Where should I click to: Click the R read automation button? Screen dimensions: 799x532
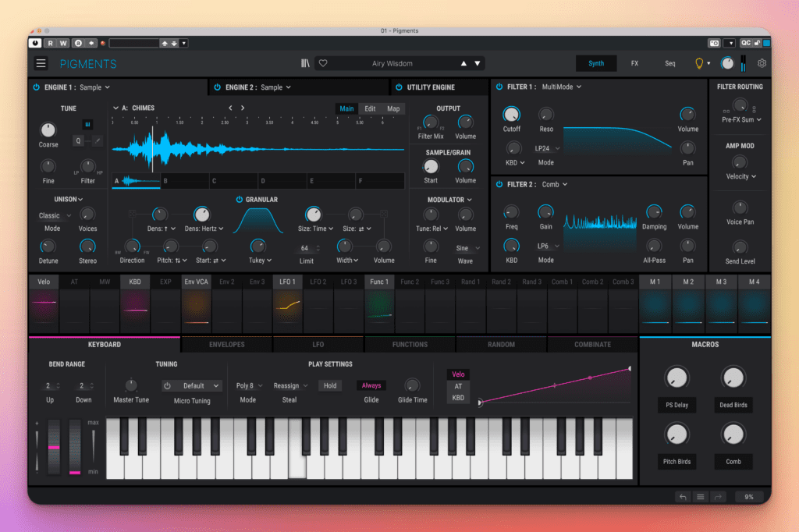51,44
